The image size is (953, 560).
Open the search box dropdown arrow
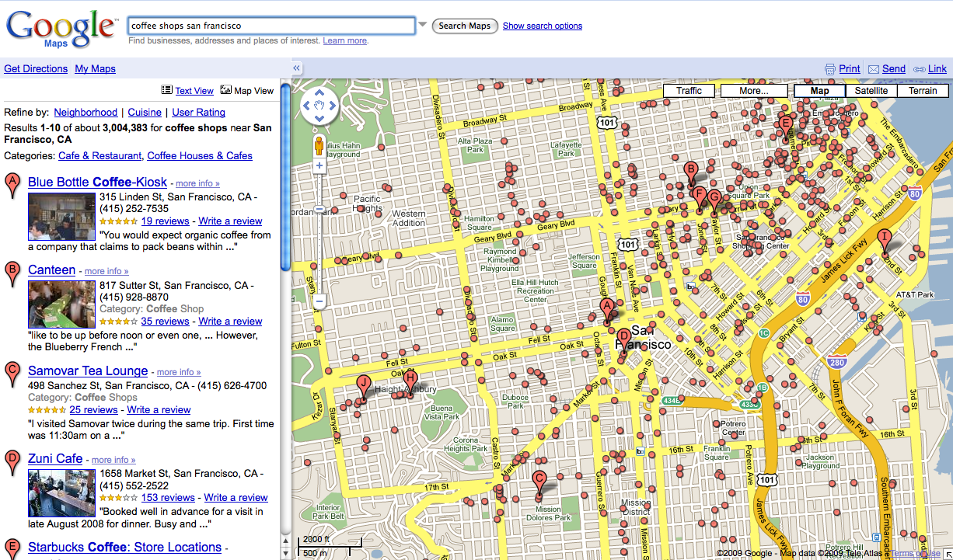(423, 25)
